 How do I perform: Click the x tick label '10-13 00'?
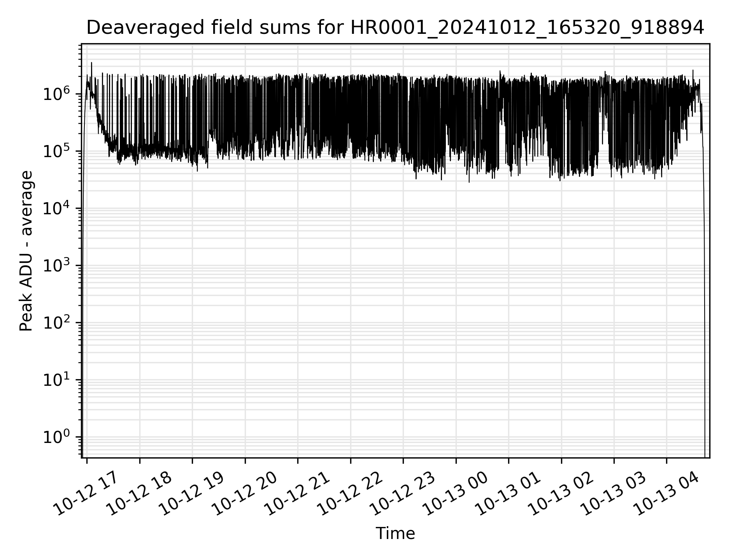455,493
